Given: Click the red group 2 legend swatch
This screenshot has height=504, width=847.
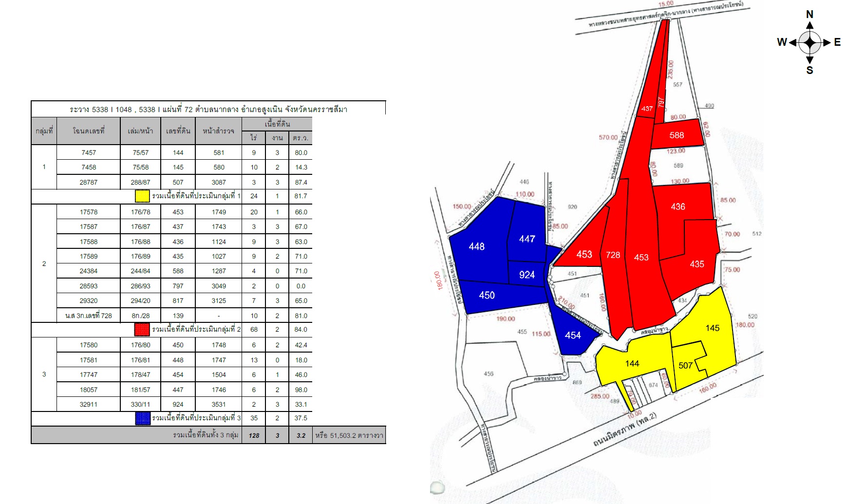Looking at the screenshot, I should (142, 329).
